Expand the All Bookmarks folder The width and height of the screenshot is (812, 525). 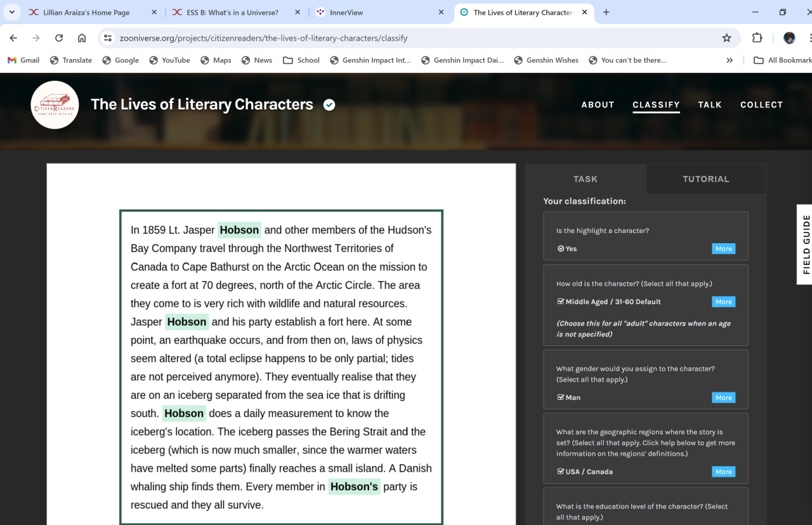point(782,60)
